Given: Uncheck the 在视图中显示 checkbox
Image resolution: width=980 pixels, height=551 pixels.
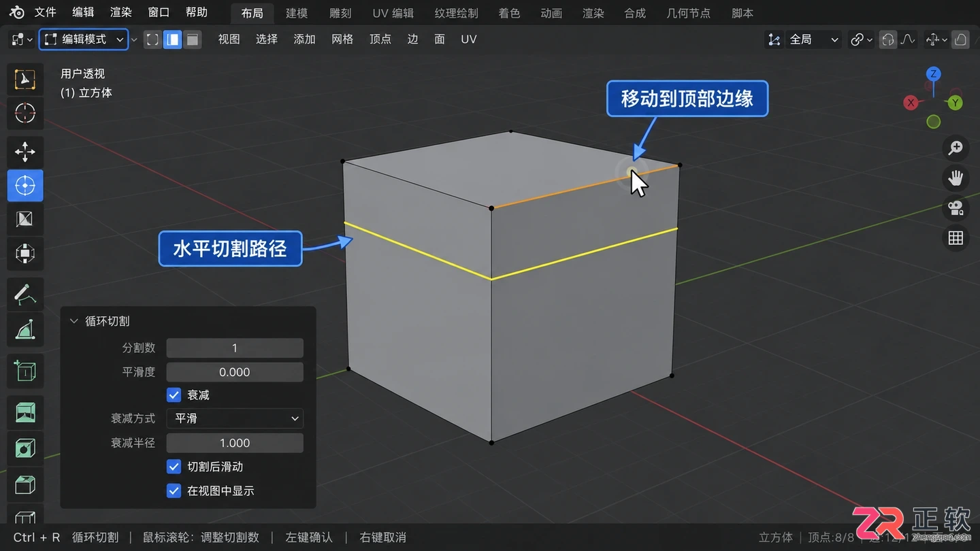Looking at the screenshot, I should coord(174,491).
